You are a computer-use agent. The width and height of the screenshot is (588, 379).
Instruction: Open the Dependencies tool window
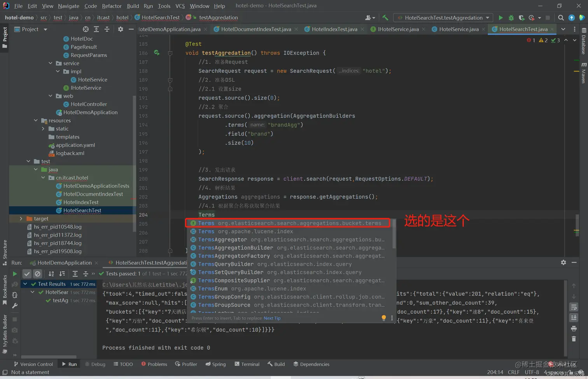click(311, 364)
